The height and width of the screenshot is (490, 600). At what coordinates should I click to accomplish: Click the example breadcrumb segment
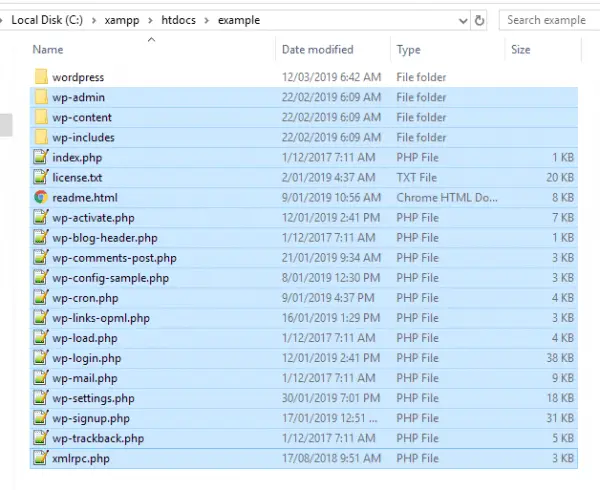point(239,20)
